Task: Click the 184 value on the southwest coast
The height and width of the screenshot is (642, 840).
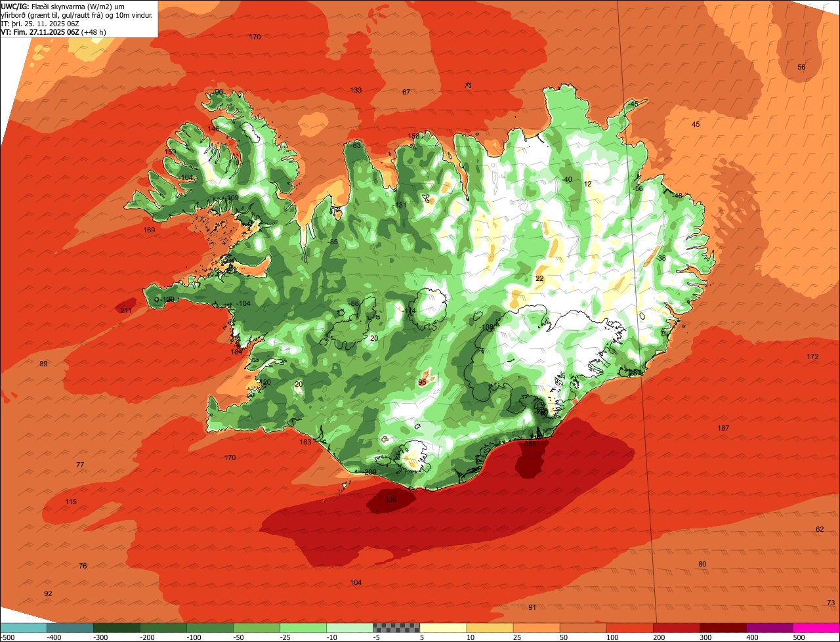Action: [236, 352]
